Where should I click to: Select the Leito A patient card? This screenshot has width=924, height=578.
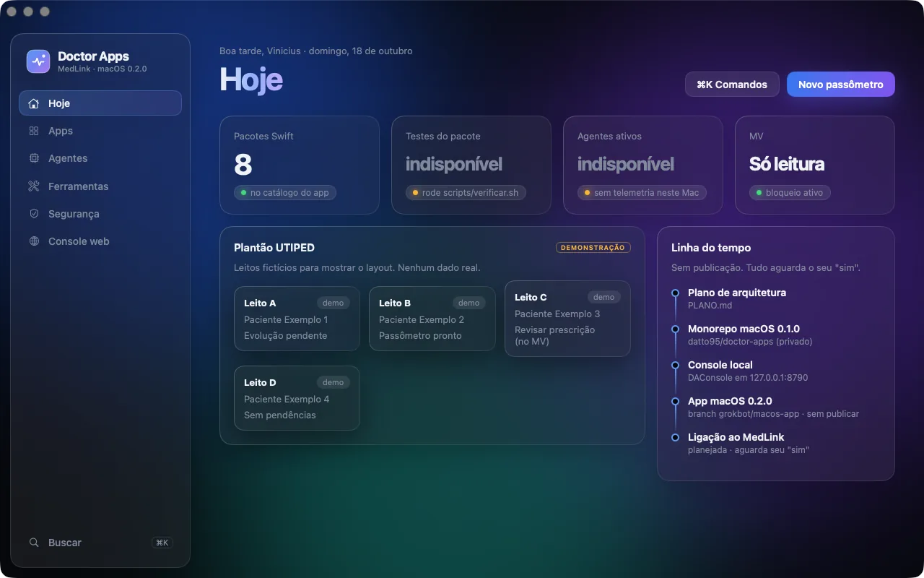point(297,319)
